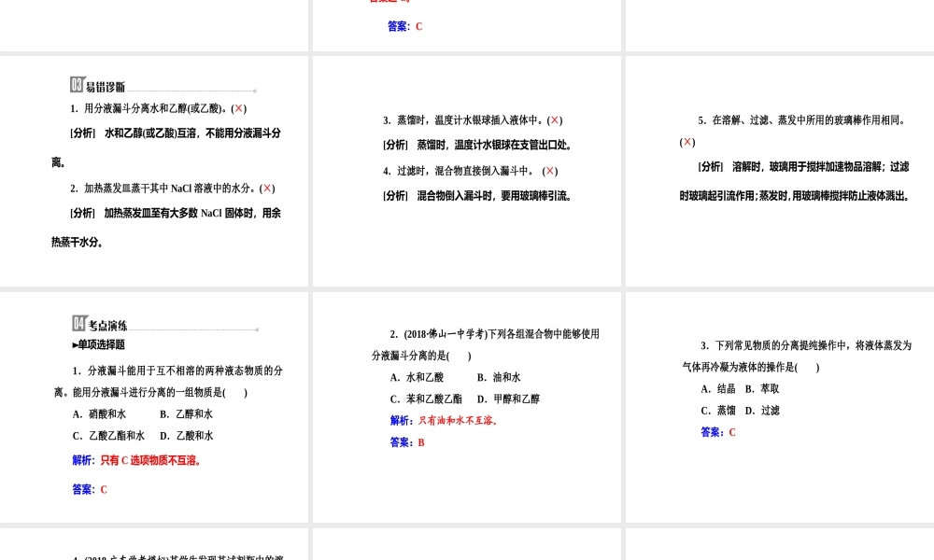
Task: Click the ✕ mark in question 5 about 玻璃棒
Action: point(687,142)
